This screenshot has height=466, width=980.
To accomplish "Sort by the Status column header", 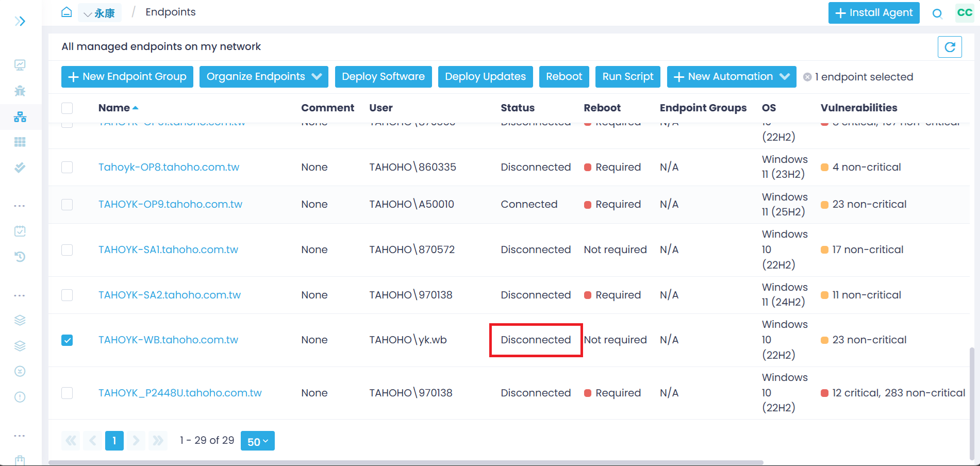I will 517,108.
